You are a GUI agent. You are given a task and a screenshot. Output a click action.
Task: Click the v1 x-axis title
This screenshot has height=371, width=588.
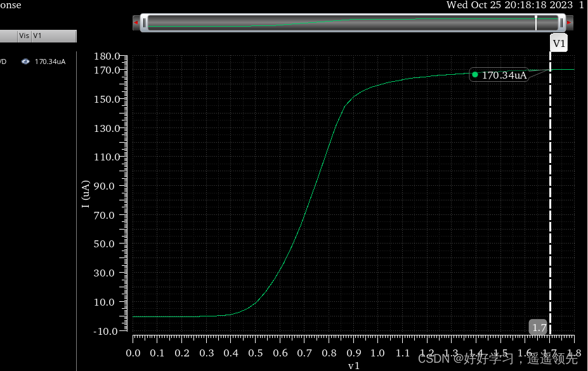354,366
